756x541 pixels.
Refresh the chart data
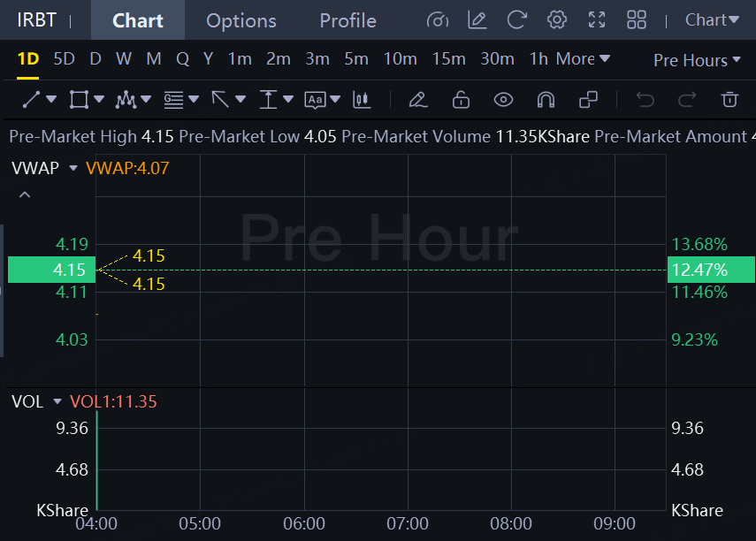point(517,19)
